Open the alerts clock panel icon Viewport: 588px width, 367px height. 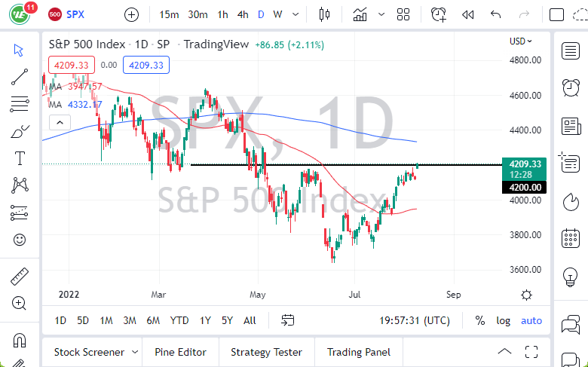pos(571,87)
